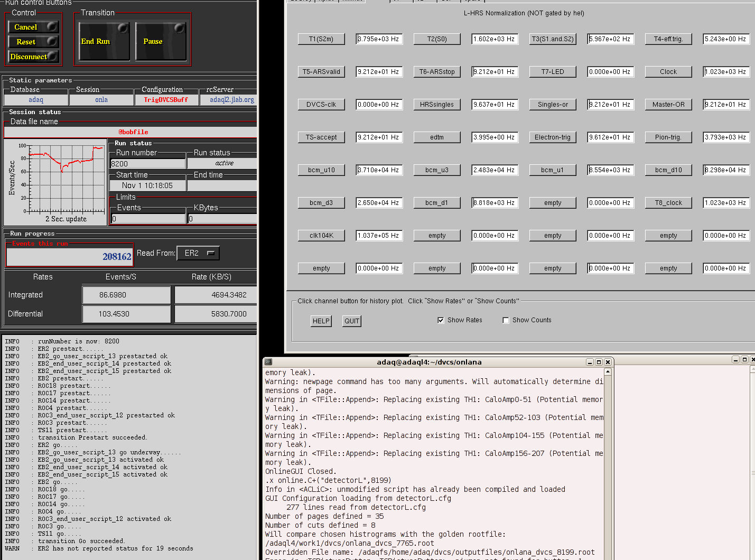Click the bcm_d1 channel button
755x560 pixels.
437,203
